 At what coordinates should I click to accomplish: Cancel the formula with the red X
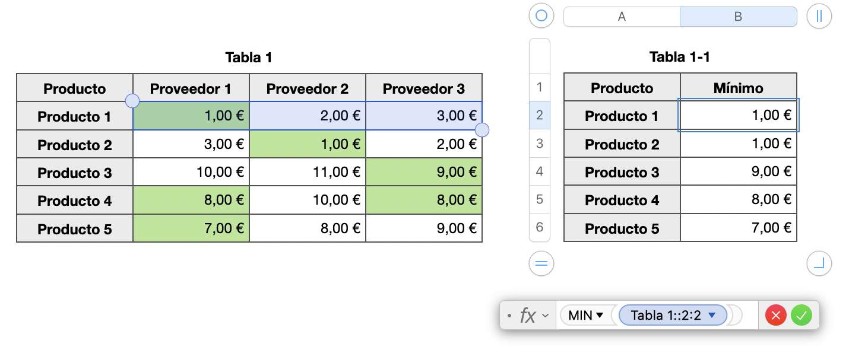[x=776, y=315]
